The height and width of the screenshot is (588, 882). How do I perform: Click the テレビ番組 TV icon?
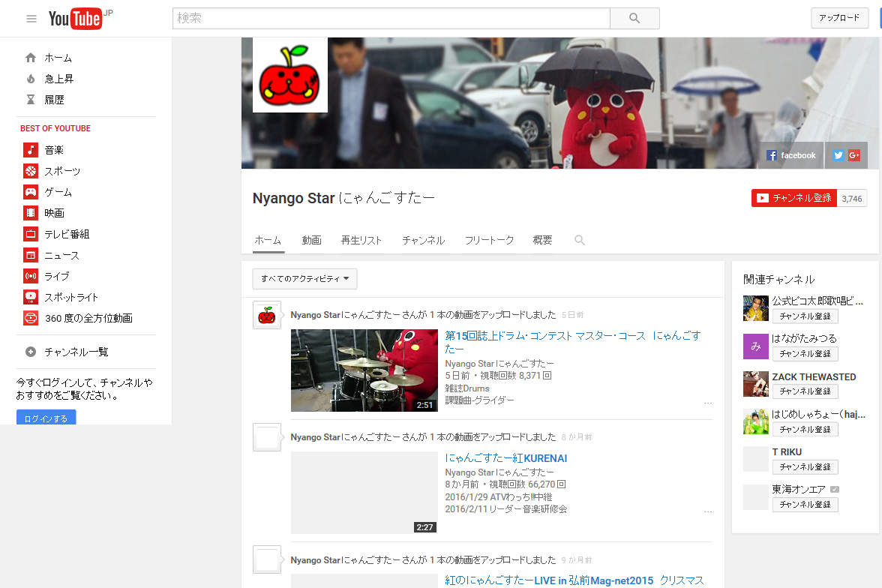pos(30,233)
